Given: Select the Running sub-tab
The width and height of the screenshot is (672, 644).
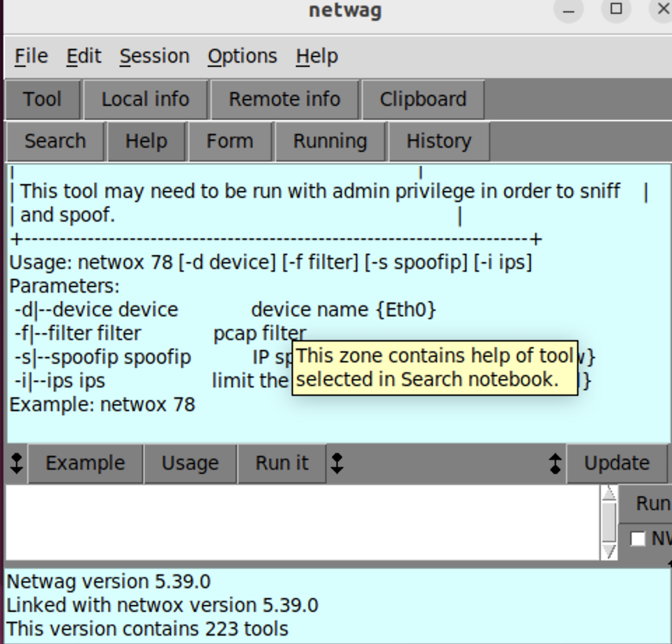Looking at the screenshot, I should pos(330,141).
